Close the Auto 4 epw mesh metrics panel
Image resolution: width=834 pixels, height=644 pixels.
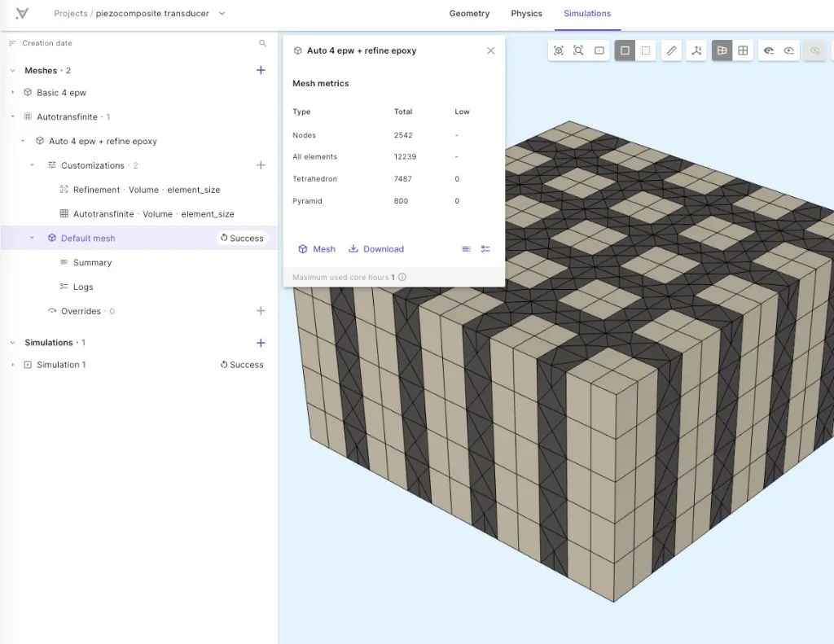tap(490, 50)
